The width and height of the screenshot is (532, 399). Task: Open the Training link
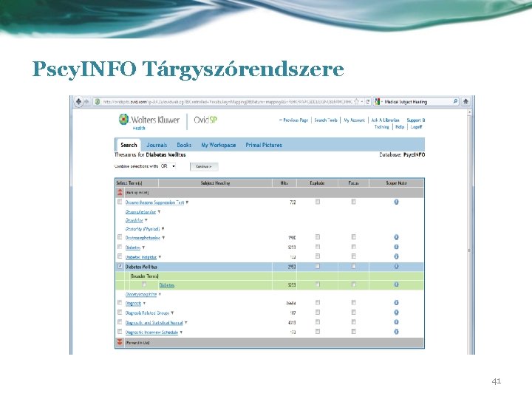[x=382, y=127]
